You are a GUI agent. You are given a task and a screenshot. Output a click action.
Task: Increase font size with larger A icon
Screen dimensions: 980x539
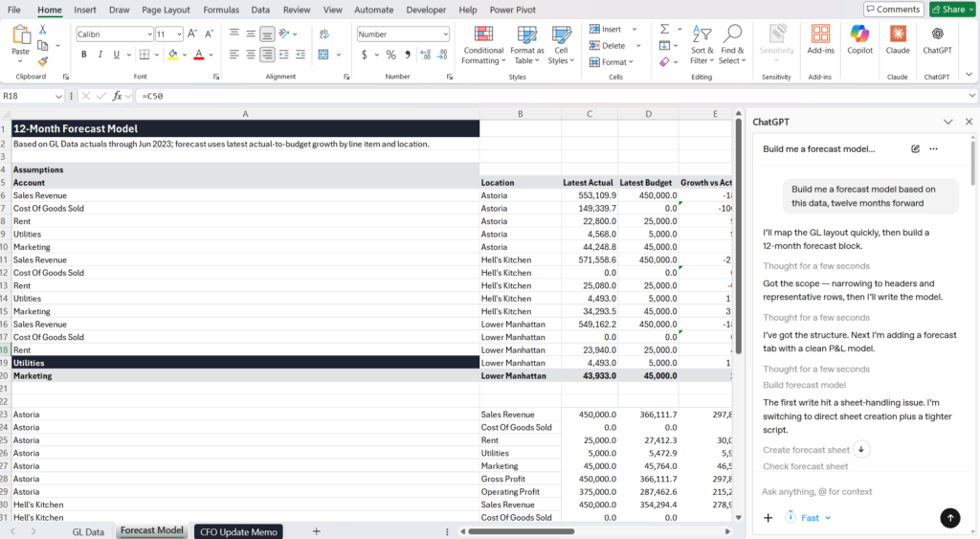click(x=192, y=34)
